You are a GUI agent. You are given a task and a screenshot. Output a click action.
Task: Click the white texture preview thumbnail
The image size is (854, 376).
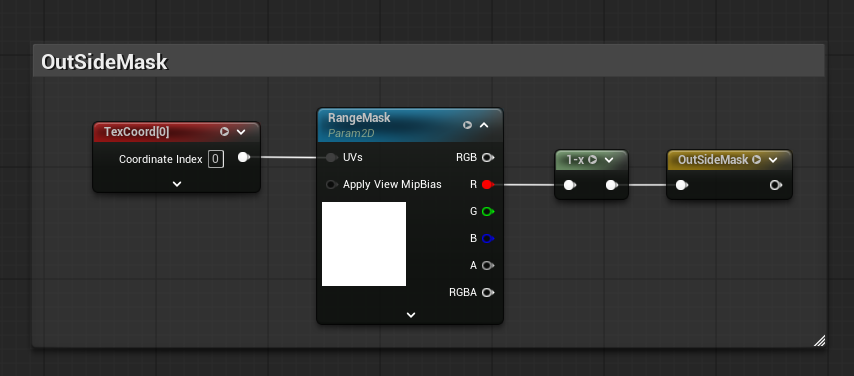click(x=364, y=244)
